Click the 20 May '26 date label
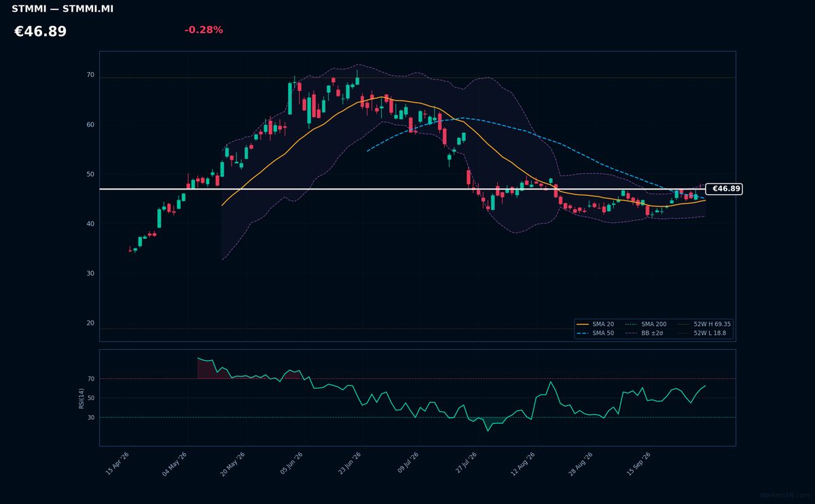Screen dimensions: 815x504 click(x=232, y=465)
